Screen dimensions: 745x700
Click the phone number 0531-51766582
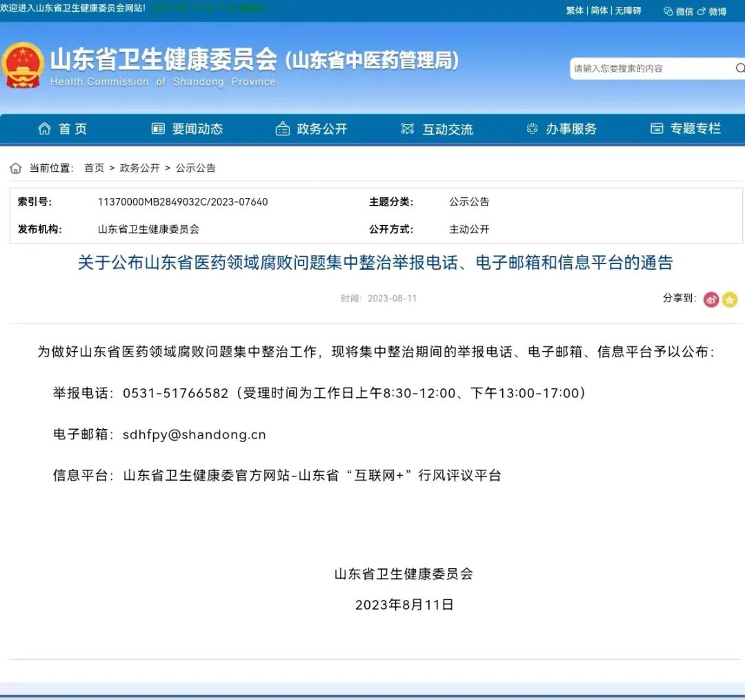tap(175, 393)
